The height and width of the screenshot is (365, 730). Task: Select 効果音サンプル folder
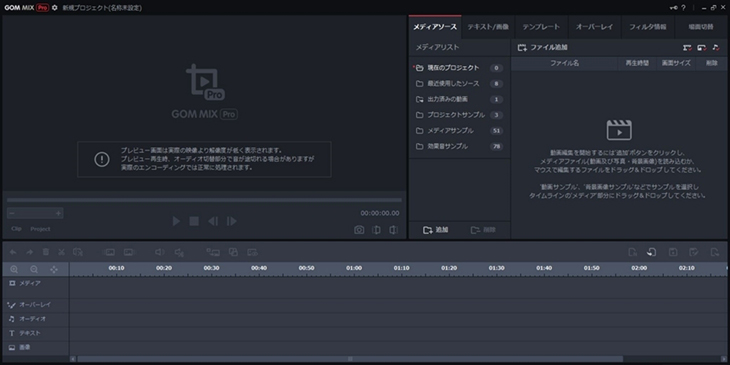pos(459,146)
